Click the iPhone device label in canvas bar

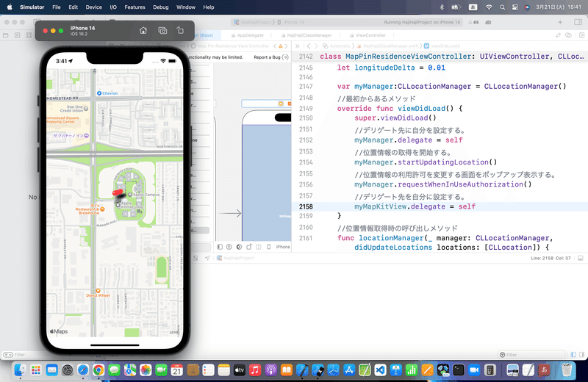[x=283, y=247]
